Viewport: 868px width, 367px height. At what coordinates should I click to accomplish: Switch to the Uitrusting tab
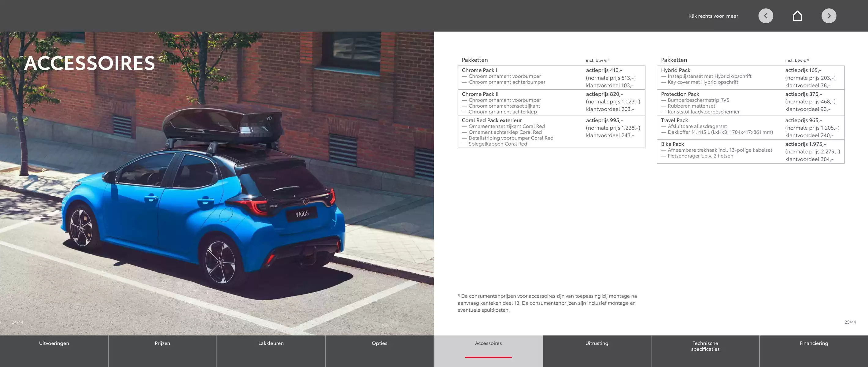click(x=597, y=351)
